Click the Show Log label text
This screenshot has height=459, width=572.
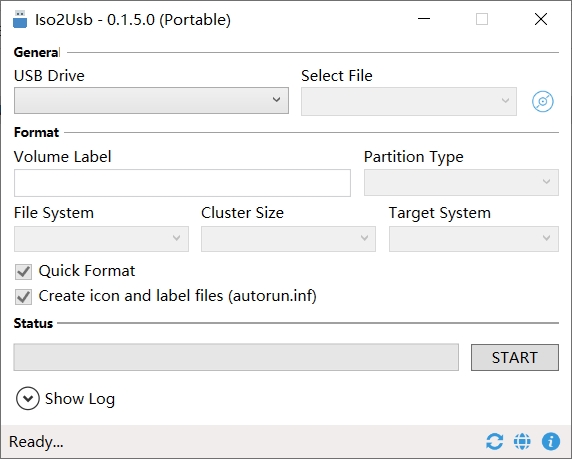coord(80,399)
